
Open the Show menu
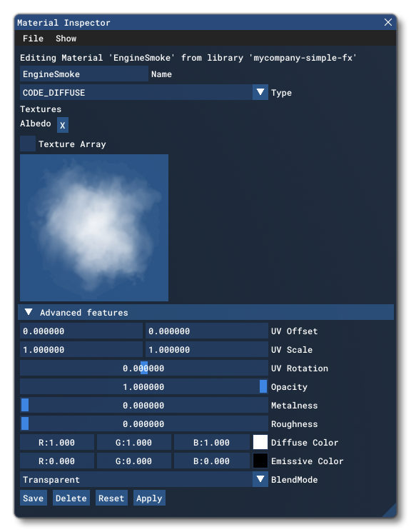[66, 39]
